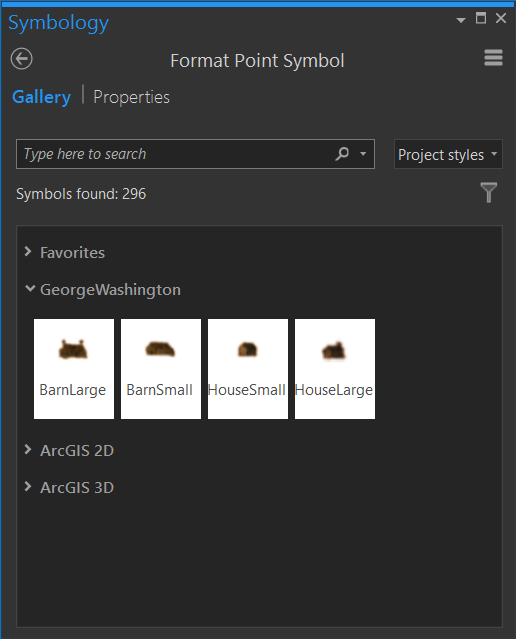Click the magnifying glass search icon
Viewport: 516px width, 639px height.
(342, 154)
